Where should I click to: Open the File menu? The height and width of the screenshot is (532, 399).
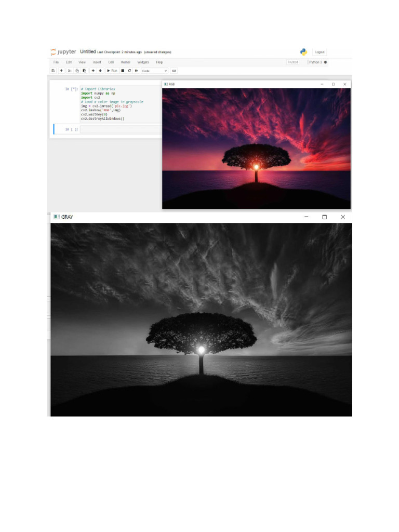(x=56, y=62)
